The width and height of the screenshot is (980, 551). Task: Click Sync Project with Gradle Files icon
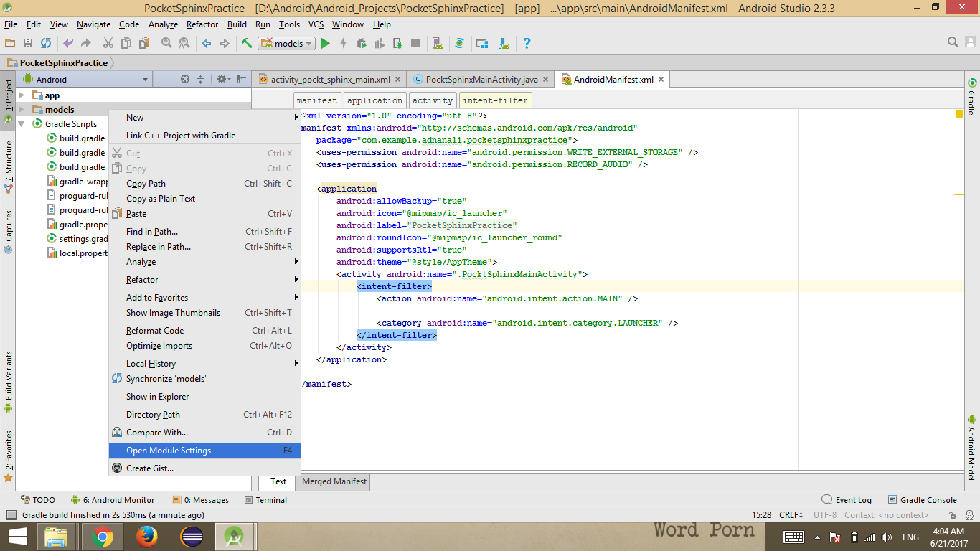pos(460,44)
